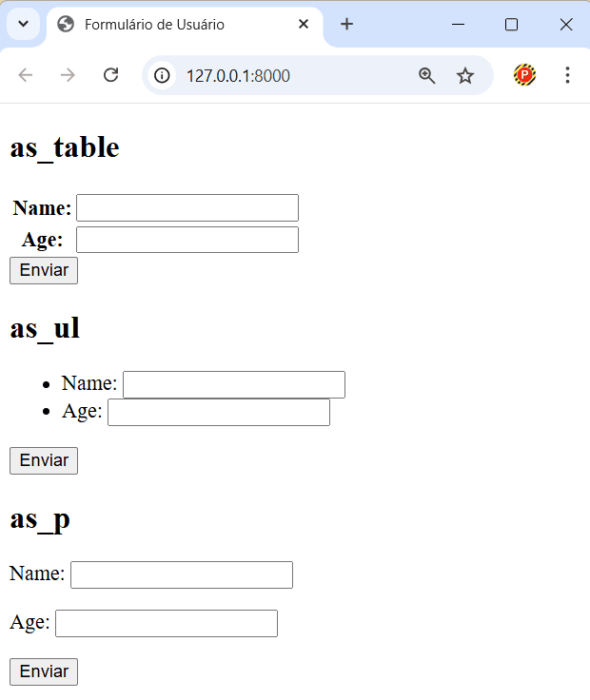The image size is (590, 700).
Task: Go forward to the next page
Action: pyautogui.click(x=68, y=75)
